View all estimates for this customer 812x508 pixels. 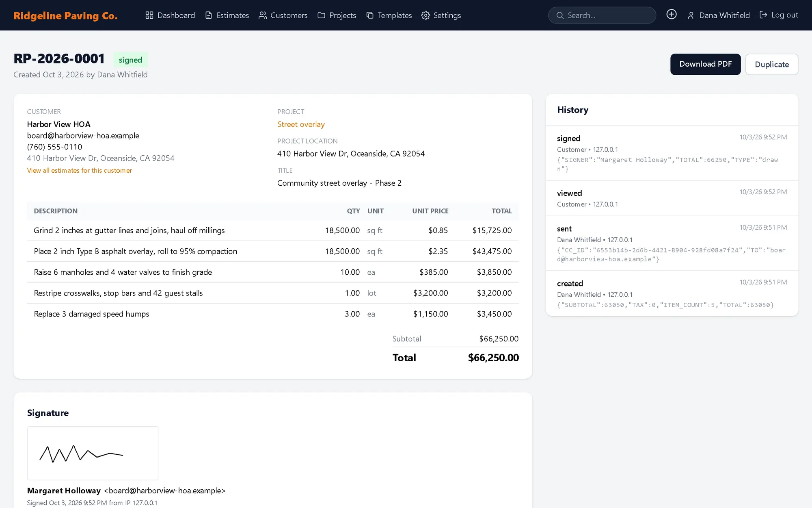coord(80,171)
